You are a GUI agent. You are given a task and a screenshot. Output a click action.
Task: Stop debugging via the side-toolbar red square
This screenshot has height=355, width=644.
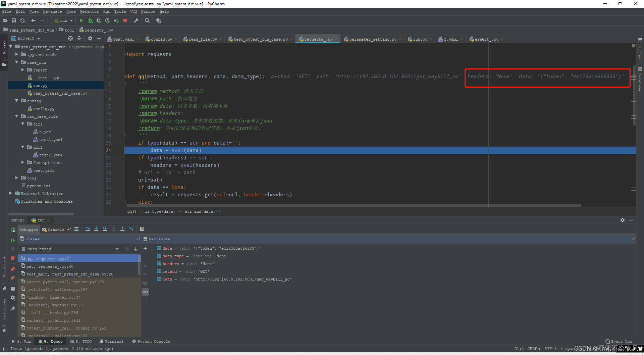pos(13,258)
